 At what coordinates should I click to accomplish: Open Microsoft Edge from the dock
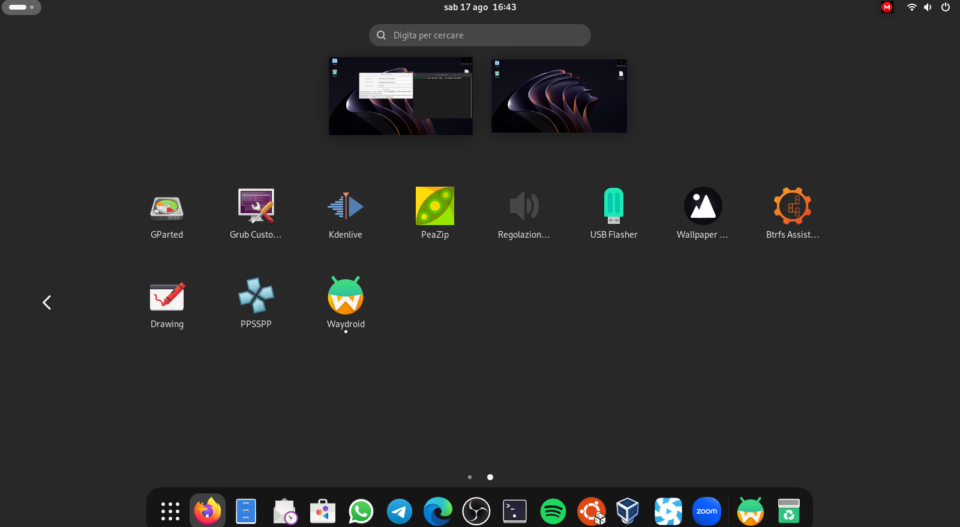(x=438, y=511)
